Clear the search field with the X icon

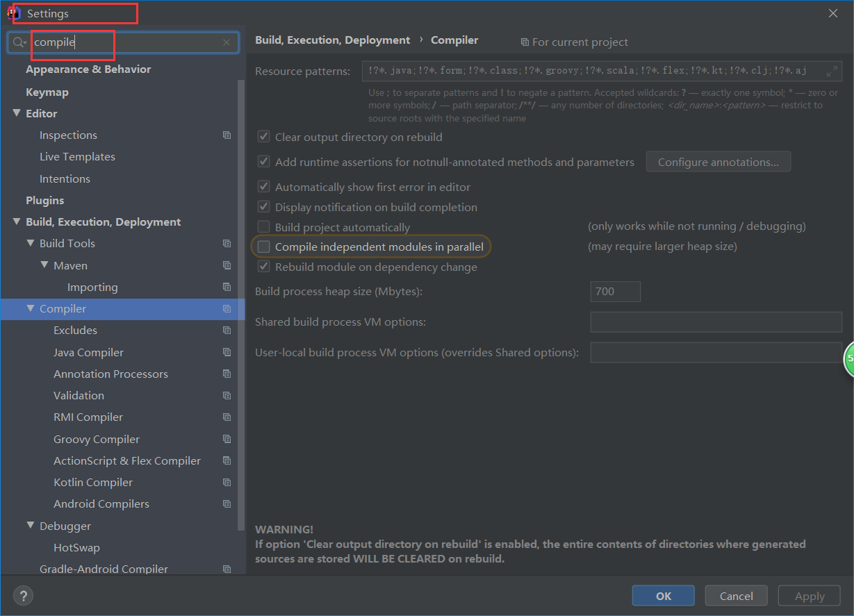click(227, 42)
